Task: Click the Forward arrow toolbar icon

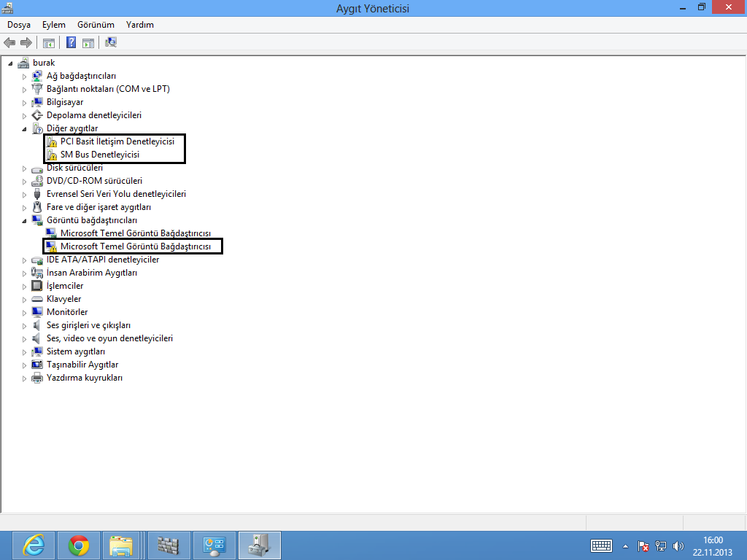Action: (x=26, y=42)
